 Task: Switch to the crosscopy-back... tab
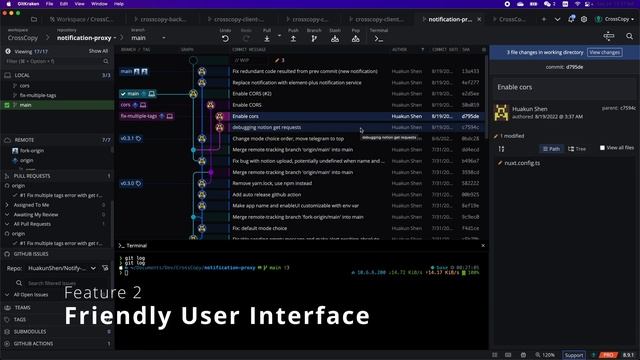(x=160, y=19)
